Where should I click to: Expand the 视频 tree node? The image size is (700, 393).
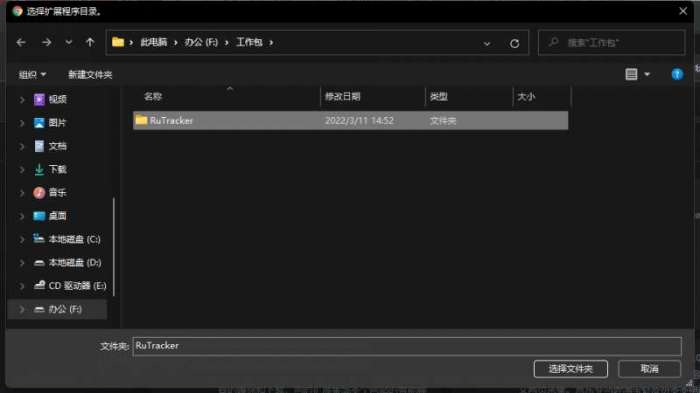[21, 100]
